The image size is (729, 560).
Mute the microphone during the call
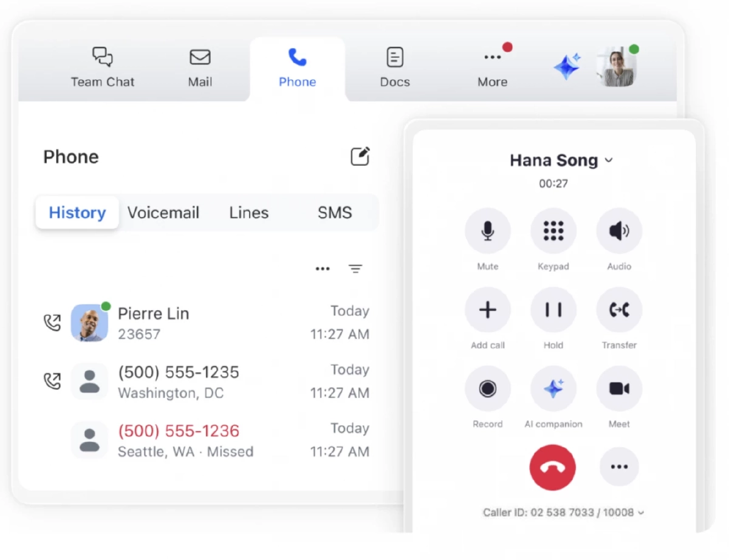point(488,231)
